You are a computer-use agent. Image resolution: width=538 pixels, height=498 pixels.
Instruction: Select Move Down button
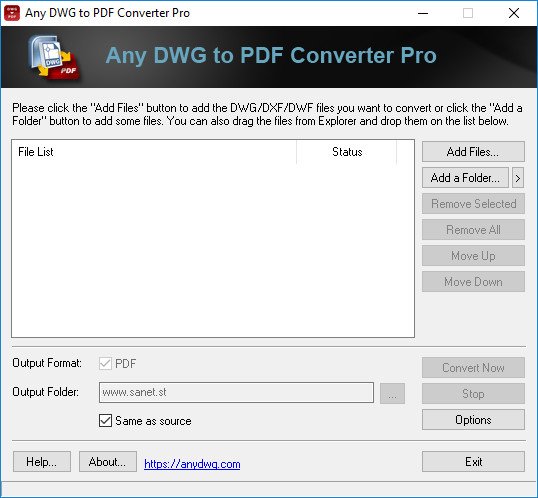[473, 282]
